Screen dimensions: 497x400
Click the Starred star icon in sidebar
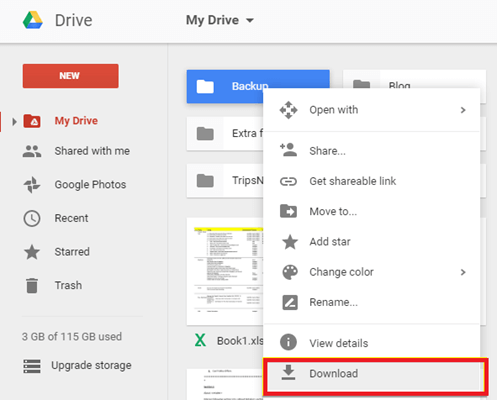[32, 252]
